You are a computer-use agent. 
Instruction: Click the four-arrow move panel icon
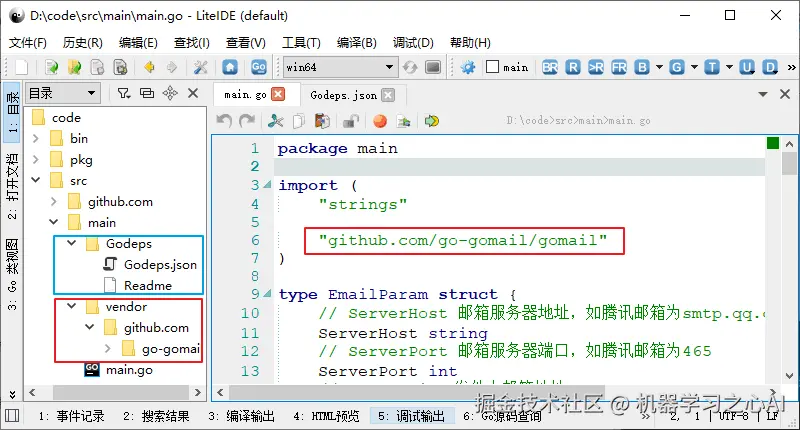point(170,93)
